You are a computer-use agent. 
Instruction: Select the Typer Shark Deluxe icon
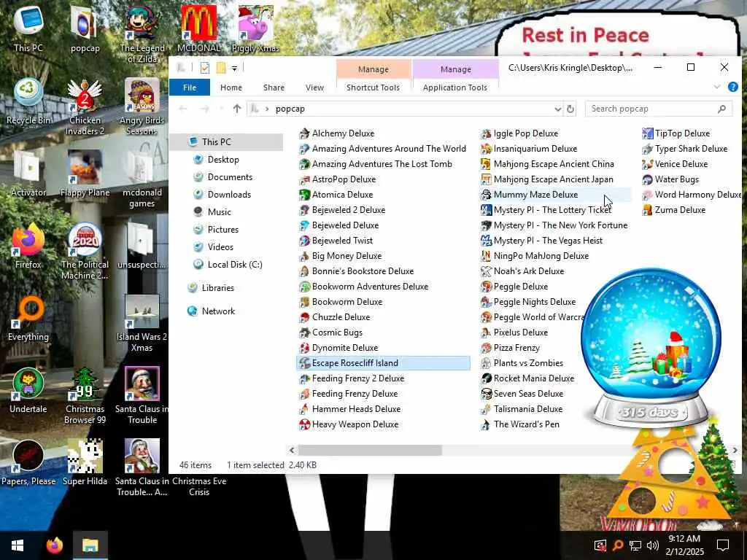click(x=647, y=149)
